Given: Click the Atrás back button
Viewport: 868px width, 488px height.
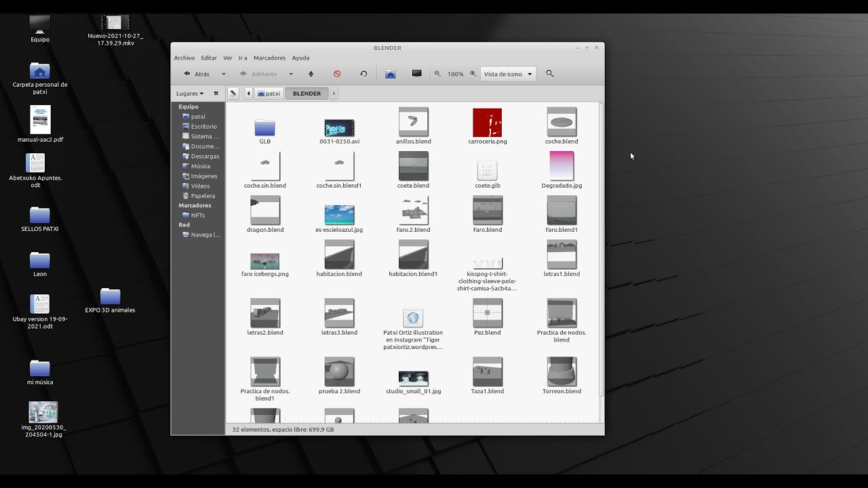Looking at the screenshot, I should [197, 74].
